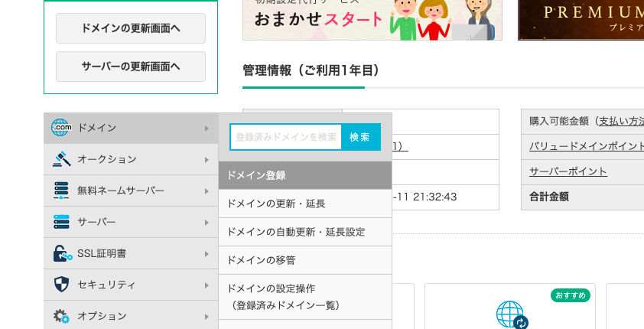
Task: Select ドメインの設定操作 (登録済みドメイン一覧)
Action: [x=305, y=297]
